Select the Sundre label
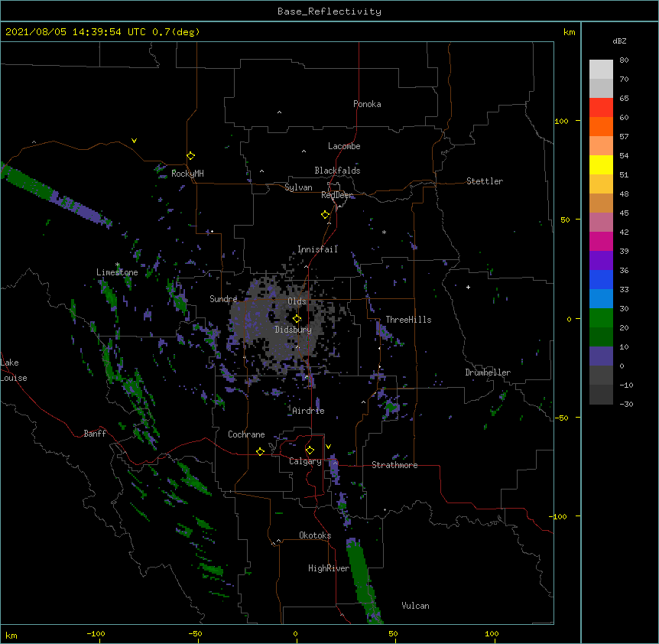 click(223, 299)
